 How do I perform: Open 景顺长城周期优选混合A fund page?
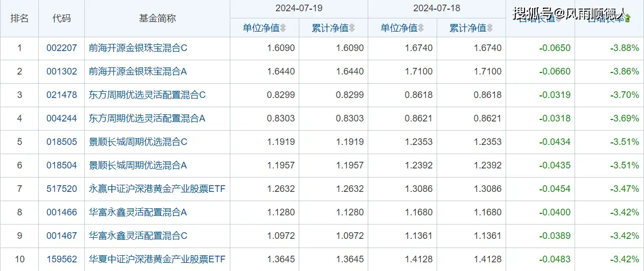138,165
